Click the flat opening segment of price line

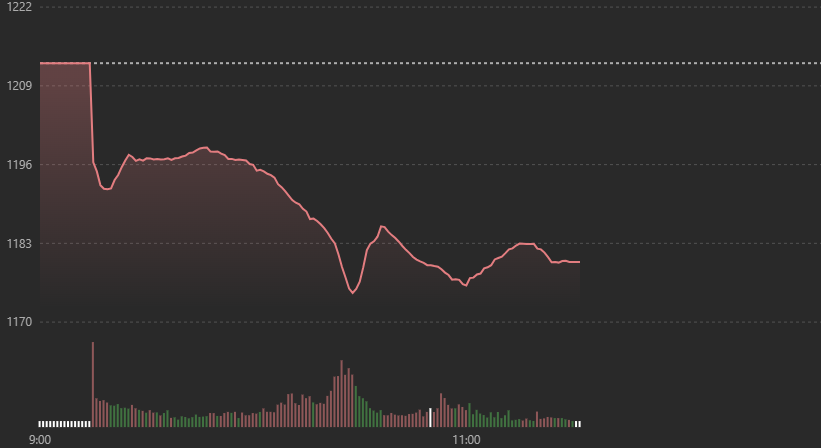[65, 63]
